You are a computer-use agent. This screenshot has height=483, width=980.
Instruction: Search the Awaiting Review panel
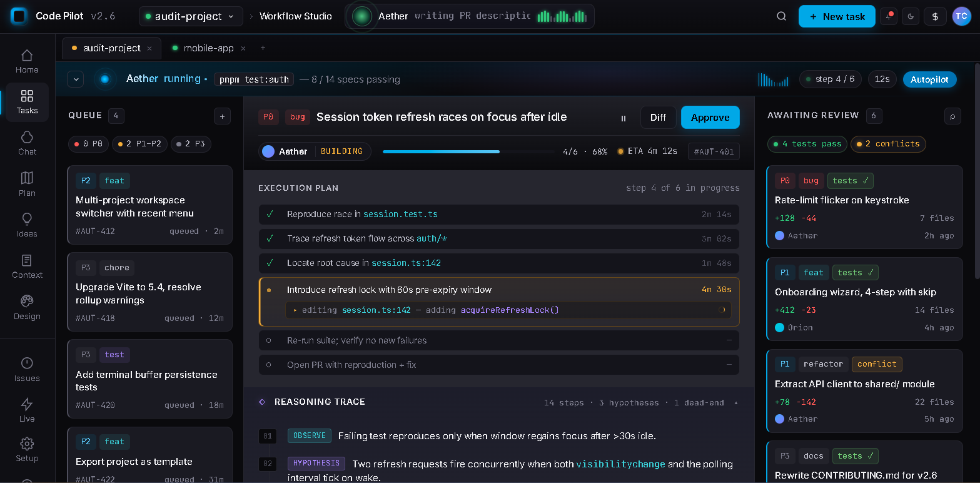pos(952,116)
